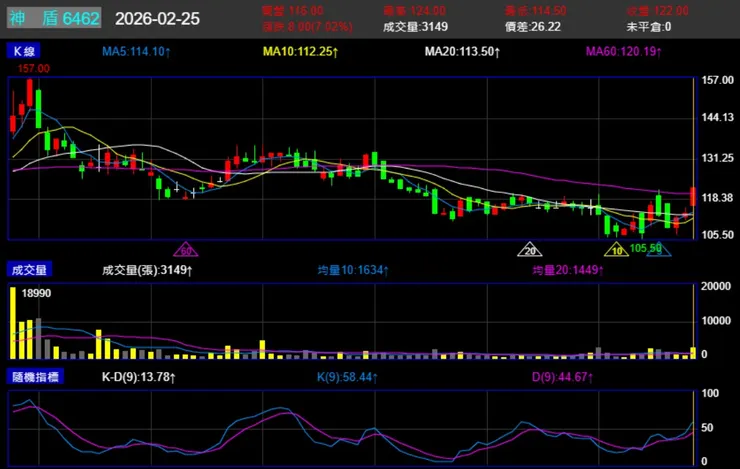Screen dimensions: 740x469
Task: Click the 118.38 price axis label
Action: tap(717, 198)
